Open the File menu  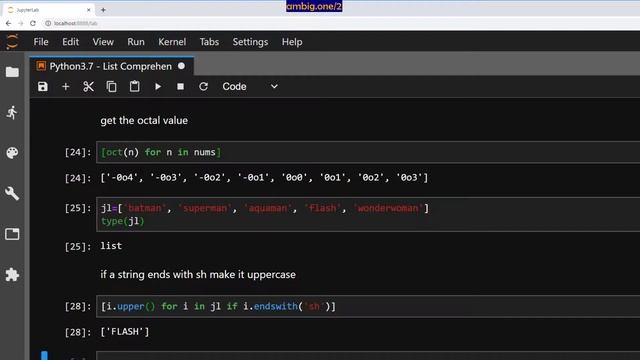[41, 42]
